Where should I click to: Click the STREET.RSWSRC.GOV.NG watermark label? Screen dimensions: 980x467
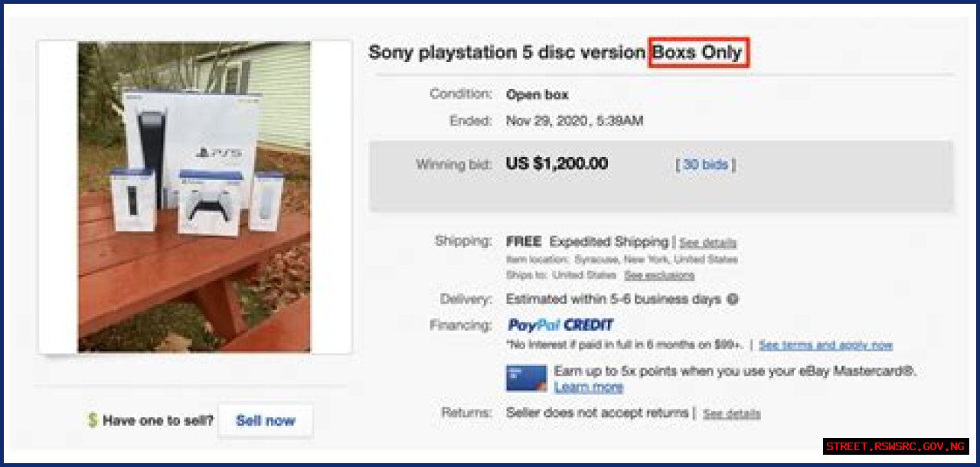coord(896,446)
